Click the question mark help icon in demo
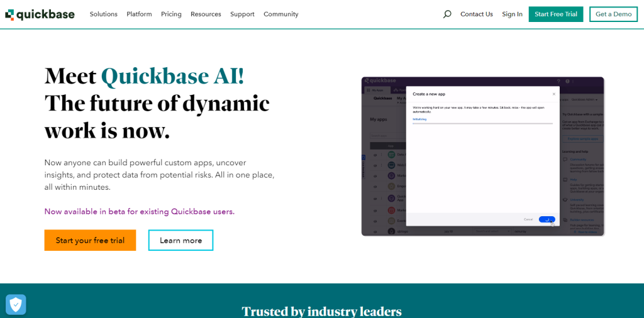This screenshot has width=644, height=318. point(558,81)
